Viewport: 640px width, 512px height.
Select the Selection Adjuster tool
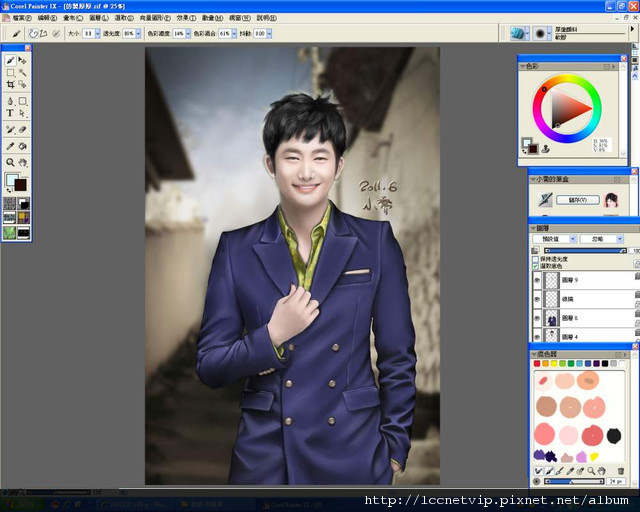[x=22, y=85]
